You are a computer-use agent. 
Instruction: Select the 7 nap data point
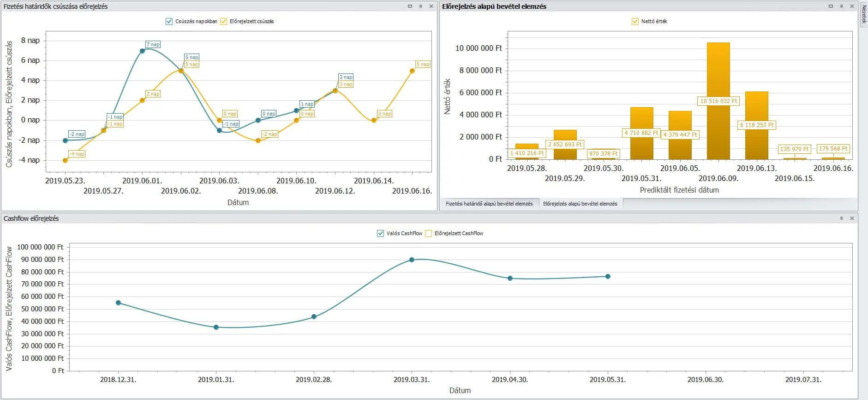142,51
